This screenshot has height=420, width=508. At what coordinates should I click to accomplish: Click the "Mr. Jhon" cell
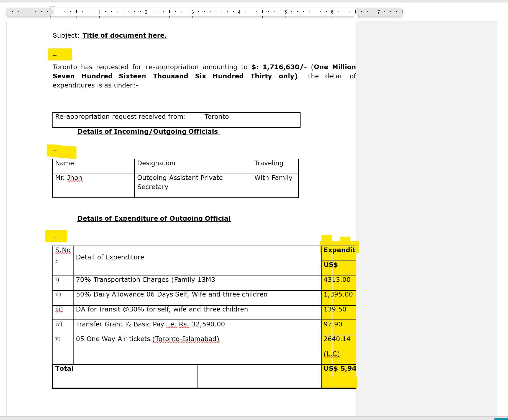coord(94,186)
